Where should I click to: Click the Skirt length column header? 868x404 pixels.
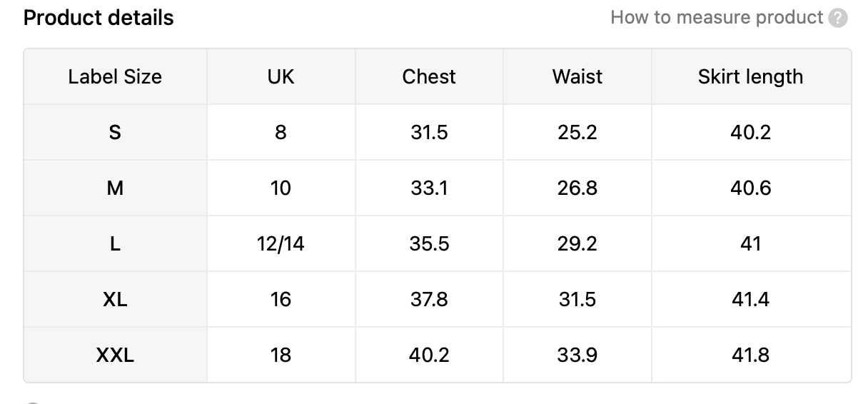(x=751, y=76)
